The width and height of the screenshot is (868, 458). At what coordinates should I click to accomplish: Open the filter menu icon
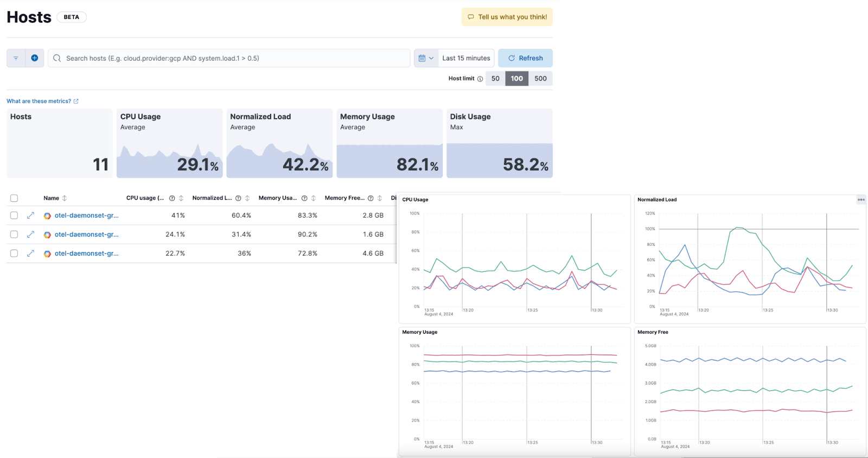pos(16,58)
